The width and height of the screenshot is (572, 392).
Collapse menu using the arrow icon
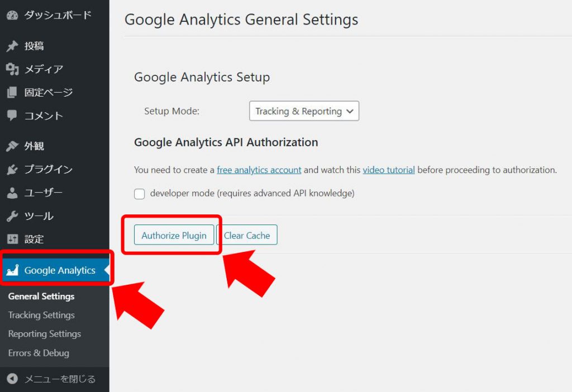point(12,379)
